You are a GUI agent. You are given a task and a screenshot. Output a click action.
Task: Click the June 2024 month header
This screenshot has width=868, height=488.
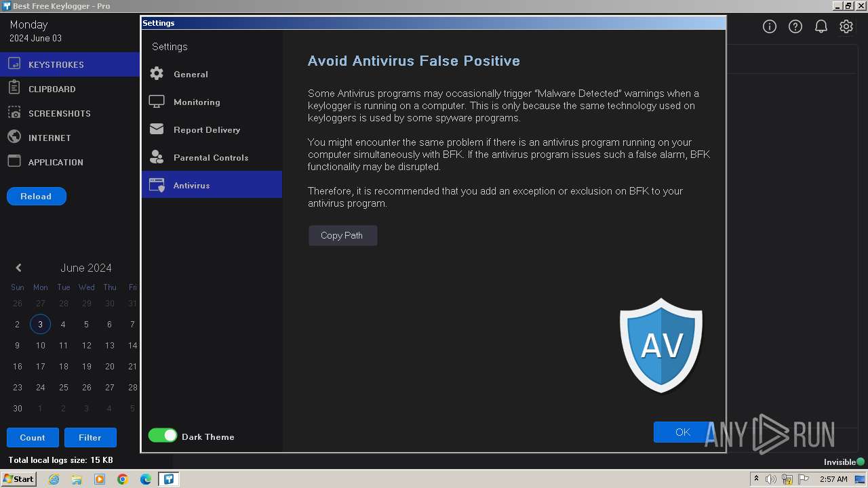pos(86,268)
